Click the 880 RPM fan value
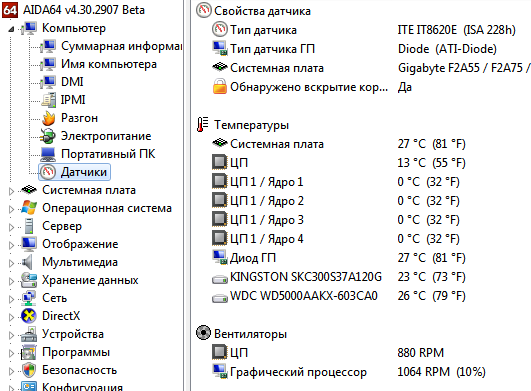This screenshot has height=391, width=531. point(421,352)
